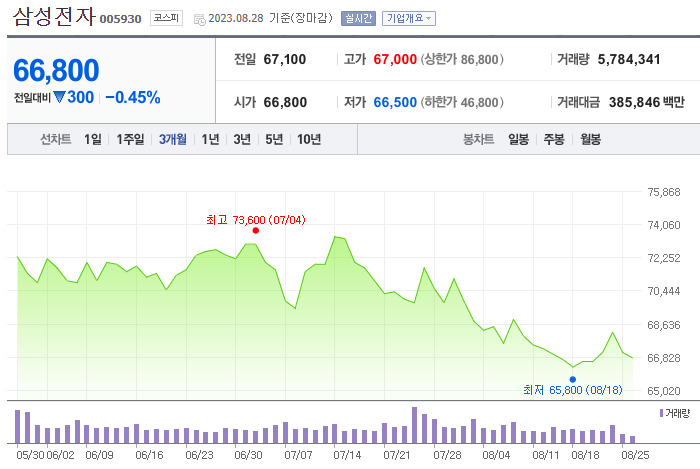Select the 10년 line chart tab
This screenshot has width=700, height=469.
309,139
